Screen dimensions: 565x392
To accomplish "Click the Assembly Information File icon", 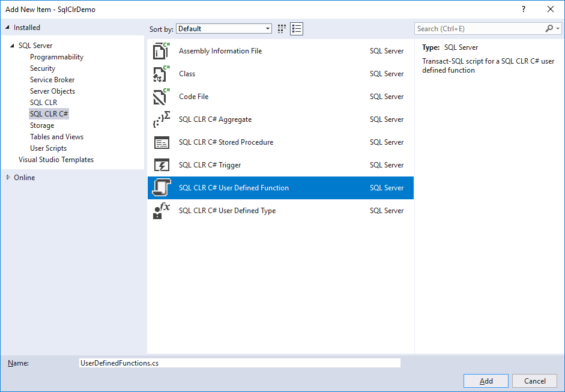I will [161, 51].
